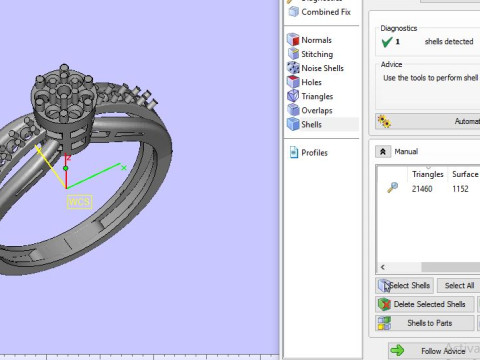Choose the Noise Shells tool
Viewport: 480px width, 360px height.
click(315, 68)
